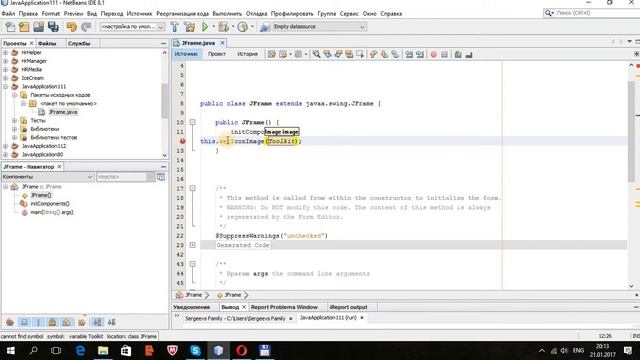Image resolution: width=640 pixels, height=360 pixels.
Task: Expand the Тесты folder node
Action: 15,120
